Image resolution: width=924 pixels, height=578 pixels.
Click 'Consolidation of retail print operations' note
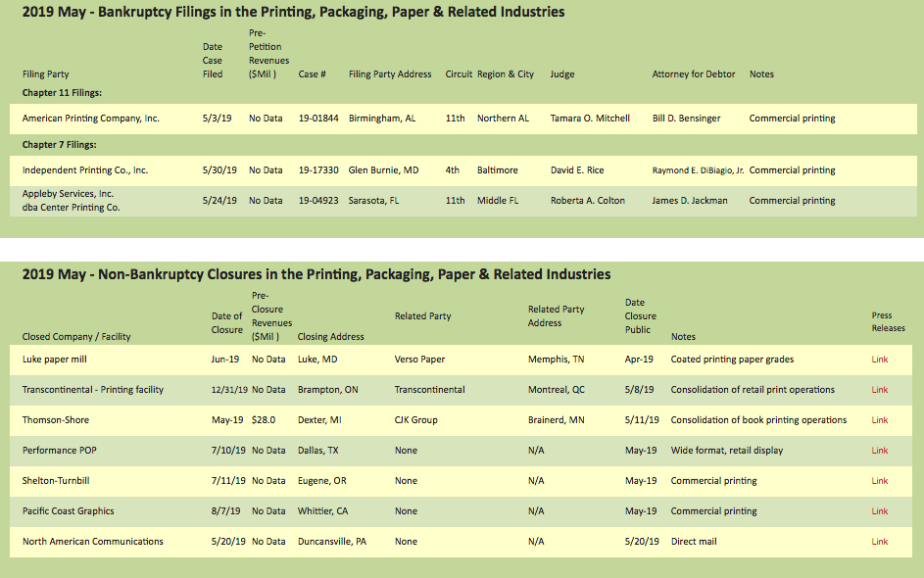click(x=753, y=390)
